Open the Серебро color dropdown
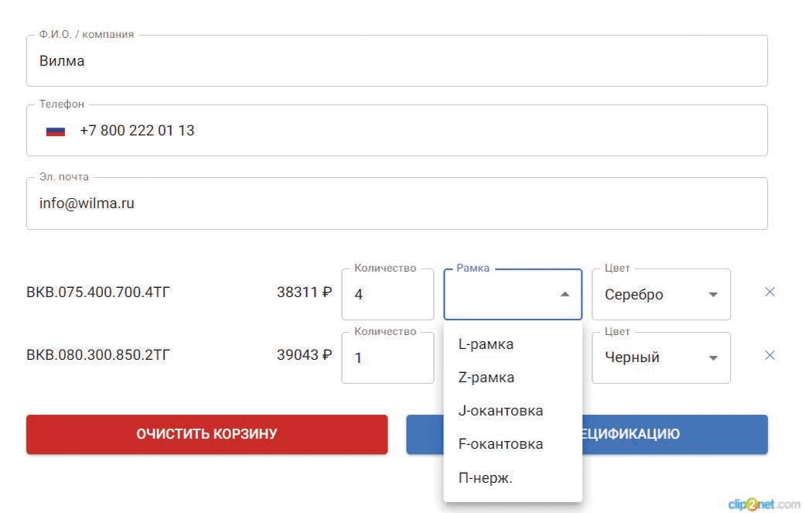Screen dimensions: 812x513 click(x=660, y=294)
